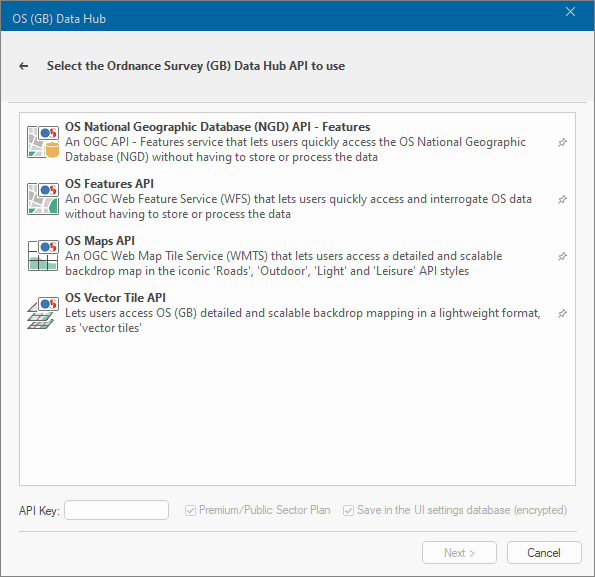Click 'An OGC Web Feature Service (WFS)' description
Image resolution: width=595 pixels, height=577 pixels.
298,206
